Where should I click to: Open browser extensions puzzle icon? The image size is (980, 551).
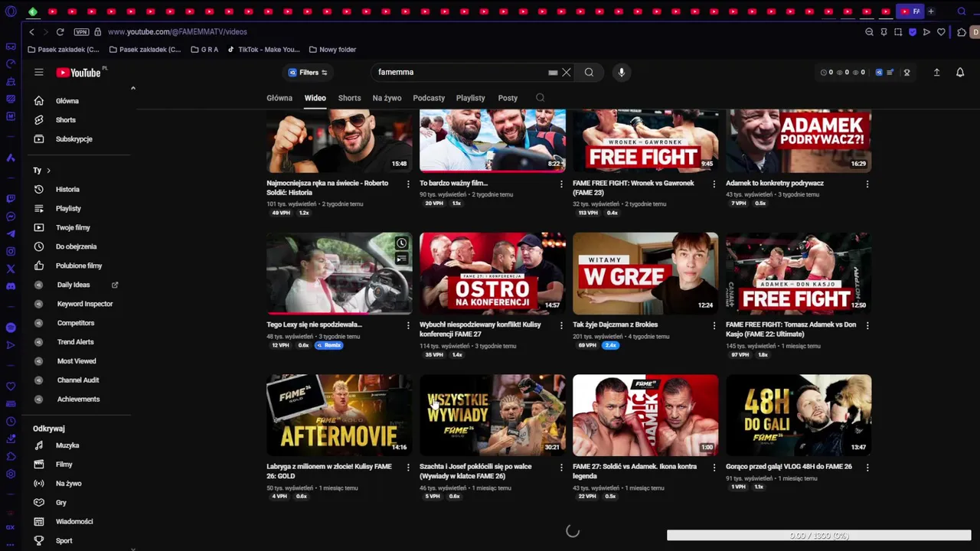(962, 31)
